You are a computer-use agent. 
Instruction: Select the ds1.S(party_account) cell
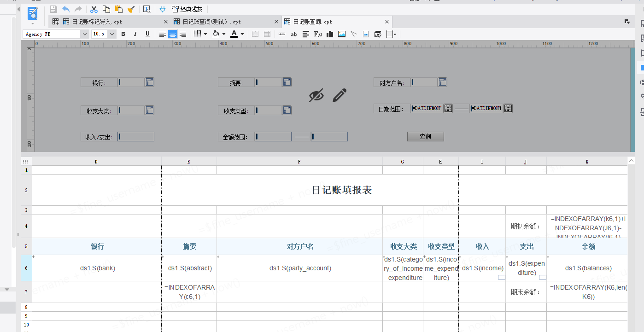coord(300,268)
